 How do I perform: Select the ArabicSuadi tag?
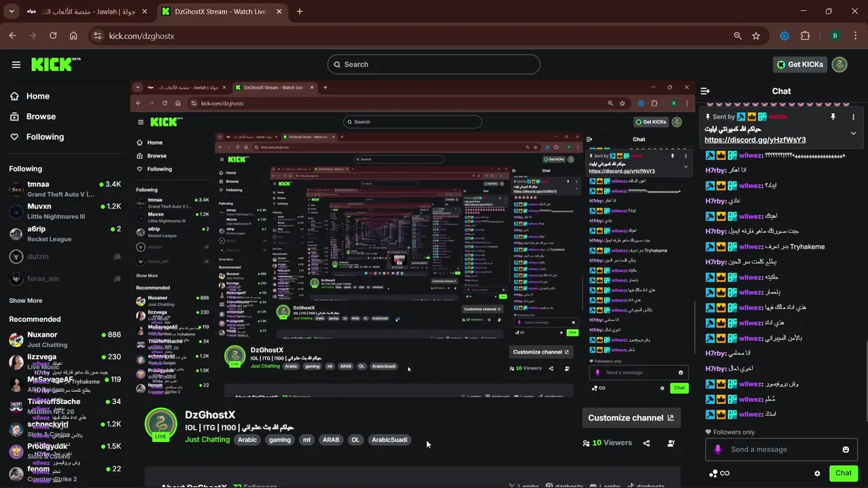point(390,440)
